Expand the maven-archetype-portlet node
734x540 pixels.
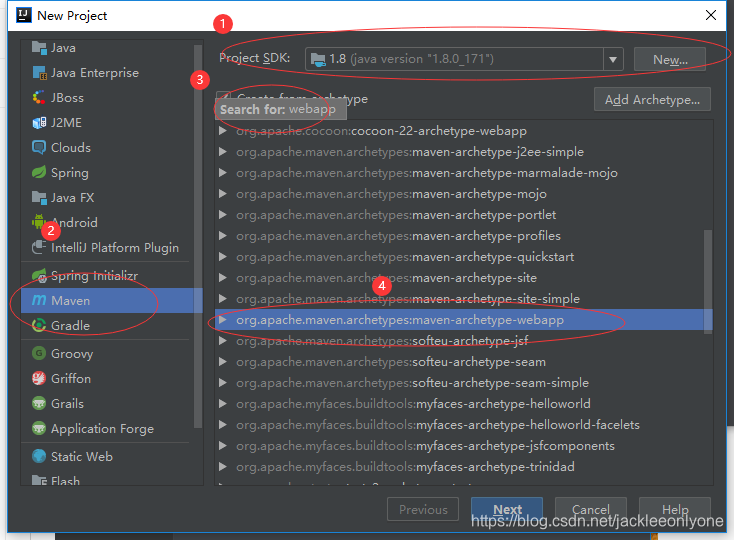[223, 215]
